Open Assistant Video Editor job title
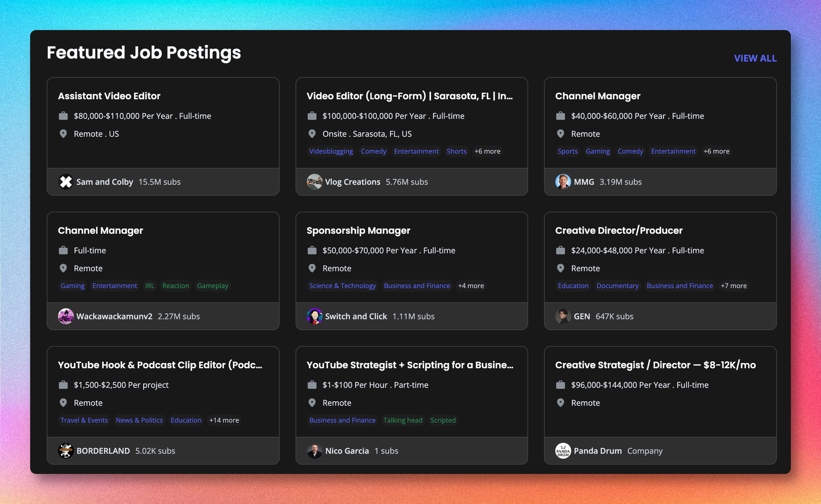 coord(109,96)
